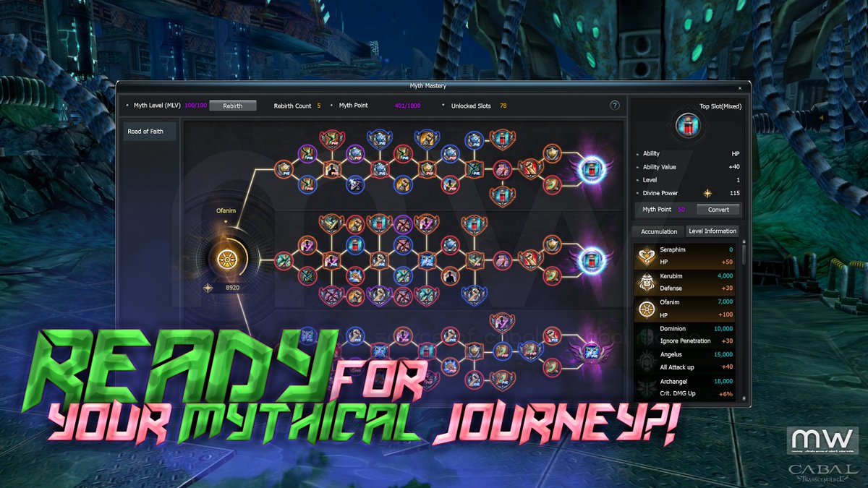Click the Myth Level 100/100 value
This screenshot has width=868, height=488.
[195, 106]
